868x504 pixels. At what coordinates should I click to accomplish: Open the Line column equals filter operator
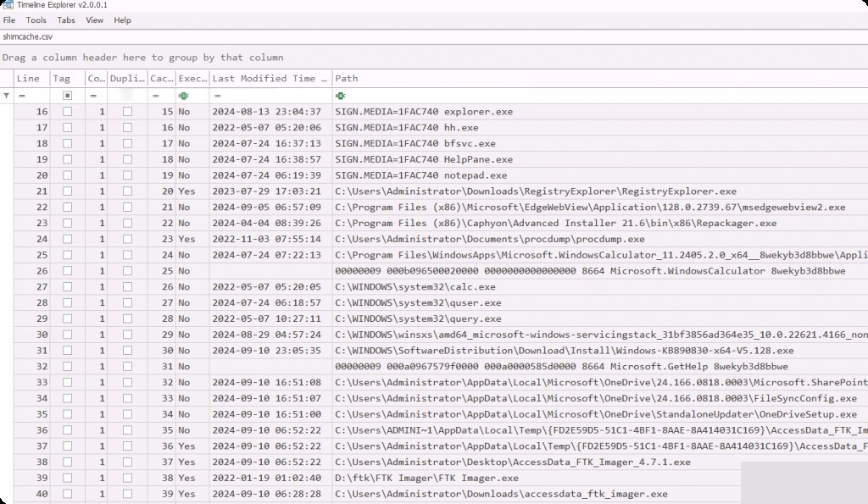pyautogui.click(x=20, y=96)
